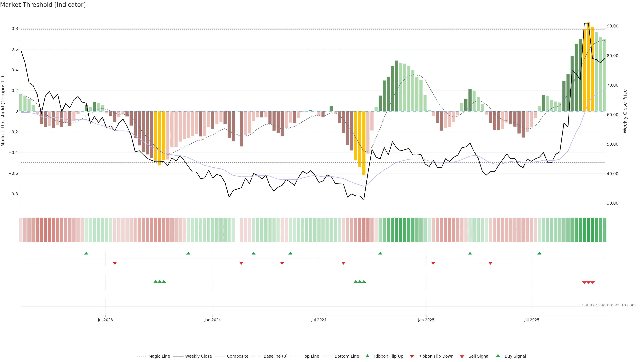Click Ribbon Flip Down legend triangle icon
This screenshot has width=644, height=362.
(x=412, y=356)
